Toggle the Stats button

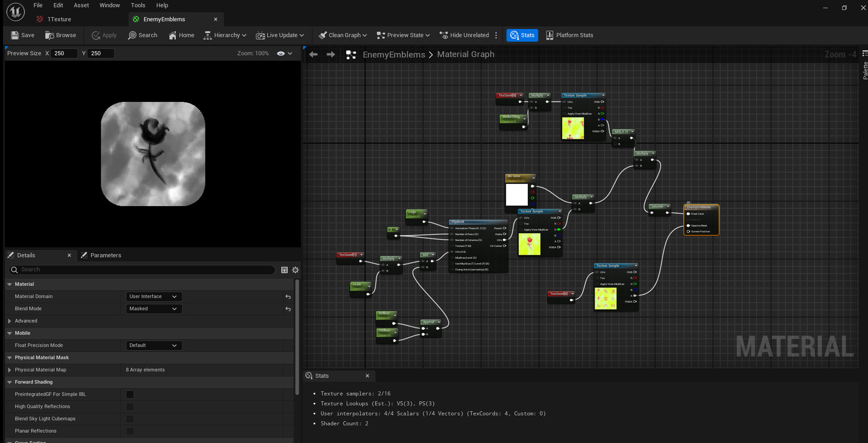point(522,35)
